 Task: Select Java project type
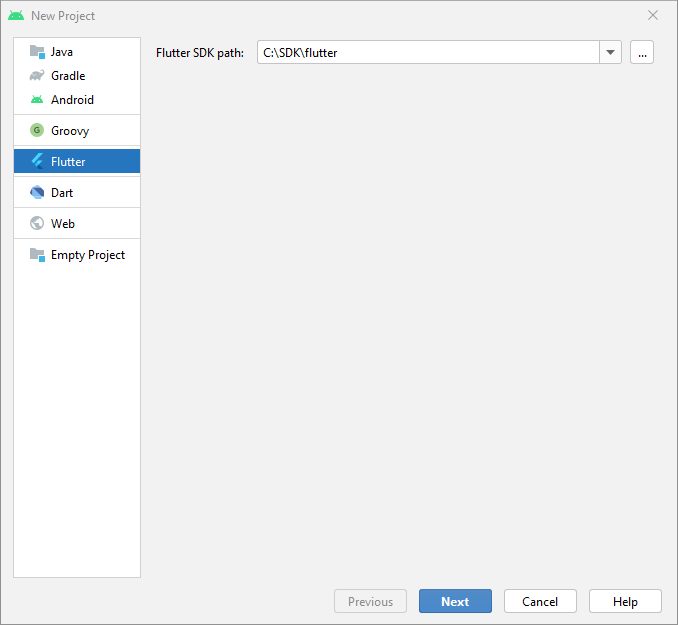coord(77,52)
